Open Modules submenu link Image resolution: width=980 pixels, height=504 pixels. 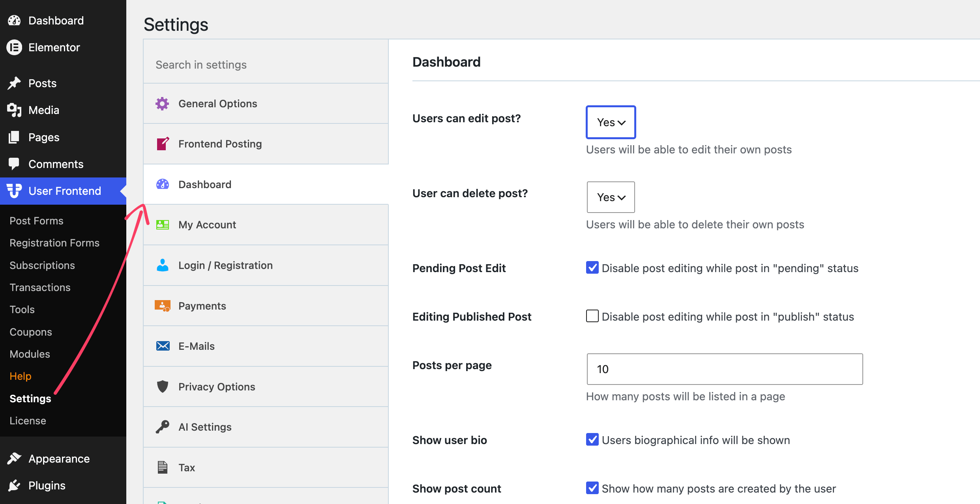tap(30, 354)
